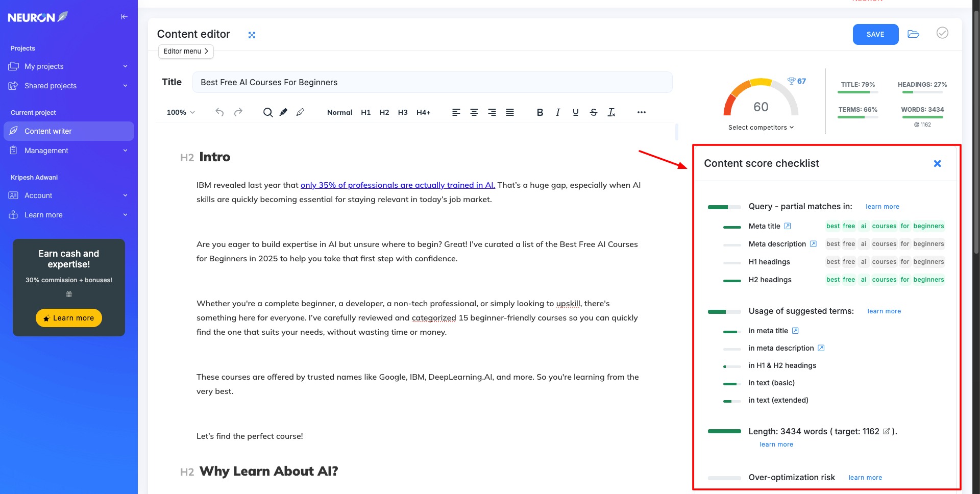Open the Editor menu
Screen dimensions: 980x494
point(186,52)
